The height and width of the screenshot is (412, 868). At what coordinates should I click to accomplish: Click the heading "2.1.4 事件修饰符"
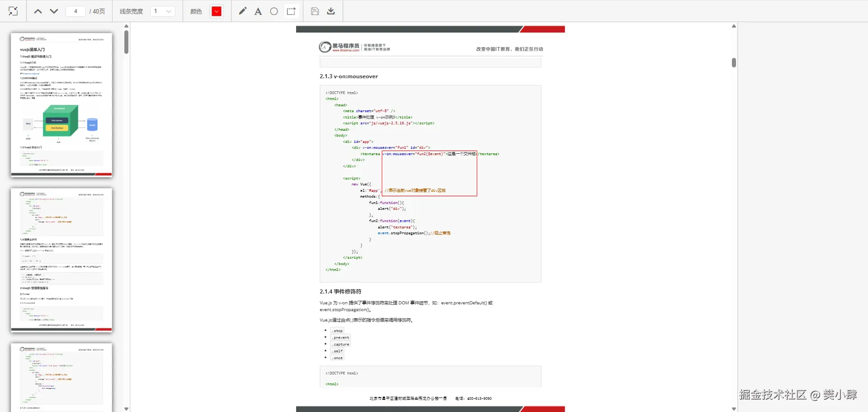340,292
